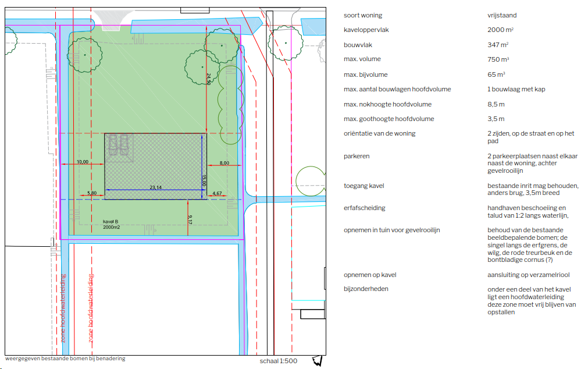Click the 'kavel B 2000m2' plot label
The image size is (588, 369).
(x=111, y=225)
